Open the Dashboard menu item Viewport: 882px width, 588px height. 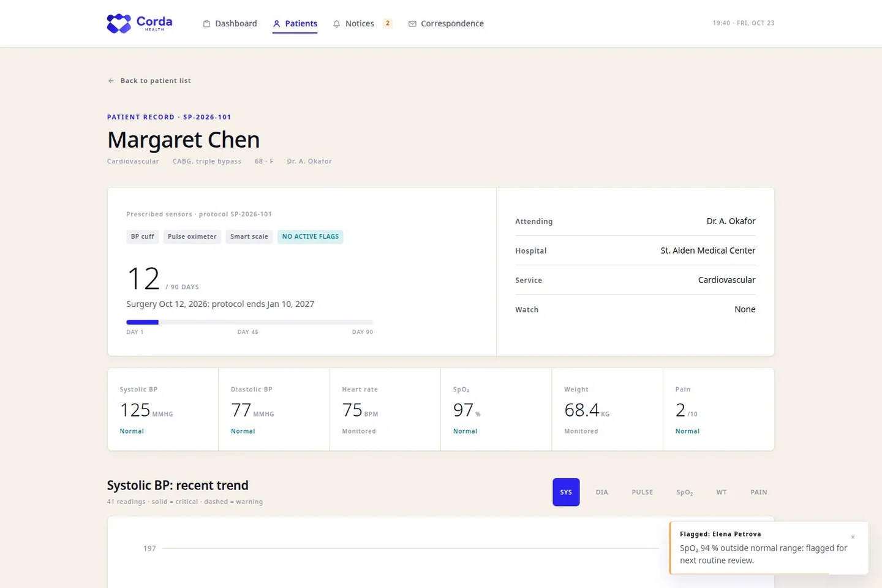[x=230, y=24]
